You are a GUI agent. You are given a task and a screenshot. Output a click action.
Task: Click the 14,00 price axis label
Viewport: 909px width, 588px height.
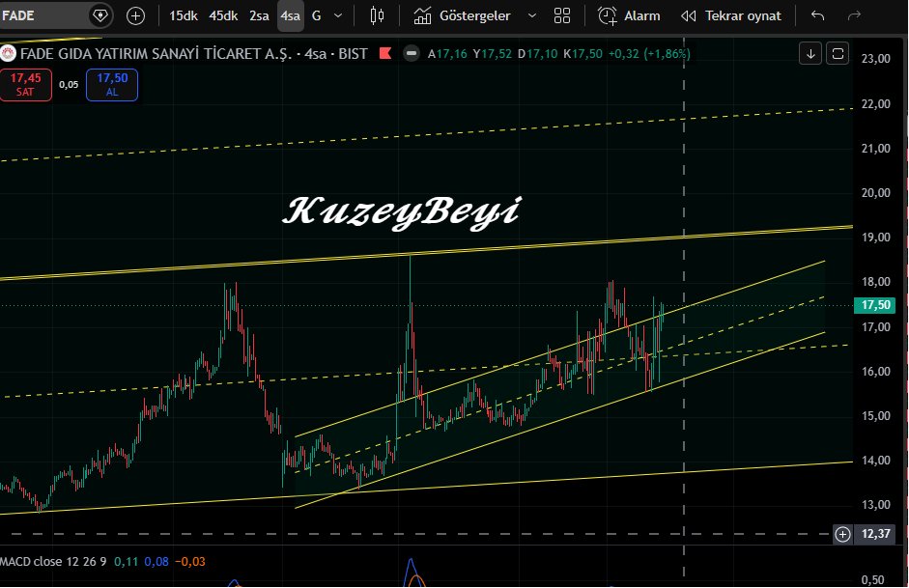(x=875, y=461)
